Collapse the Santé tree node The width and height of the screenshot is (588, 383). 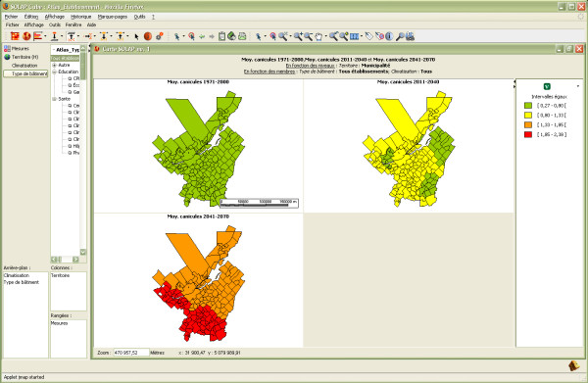pyautogui.click(x=55, y=99)
